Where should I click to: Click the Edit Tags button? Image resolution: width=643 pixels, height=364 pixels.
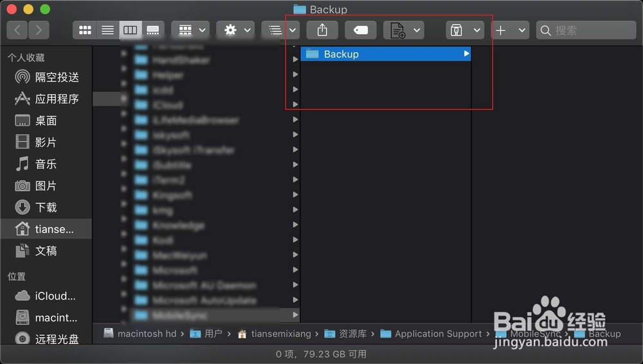[361, 30]
